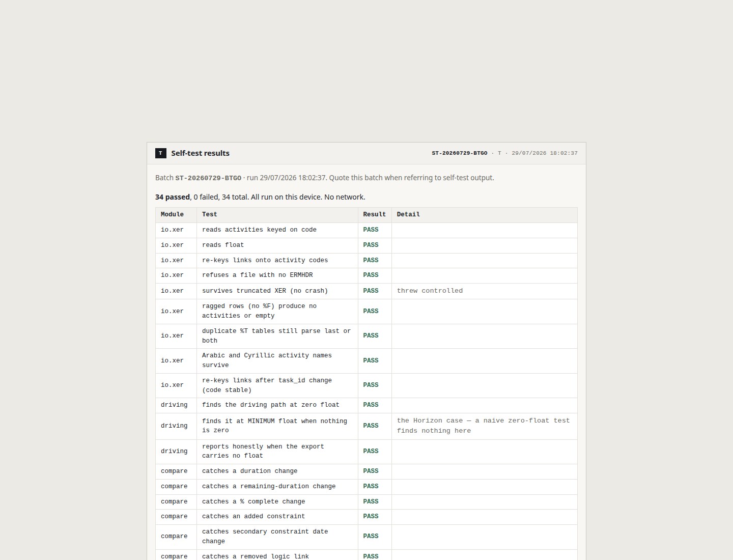The image size is (733, 560).
Task: Click the Detail column header
Action: (x=485, y=215)
